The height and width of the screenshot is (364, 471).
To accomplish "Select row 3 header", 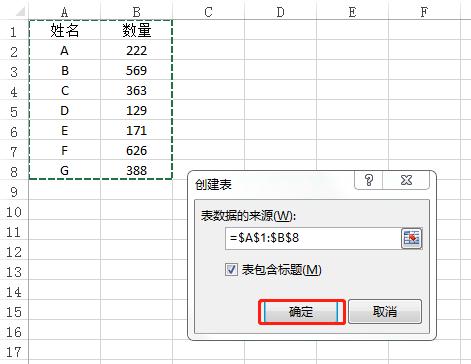I will (14, 71).
